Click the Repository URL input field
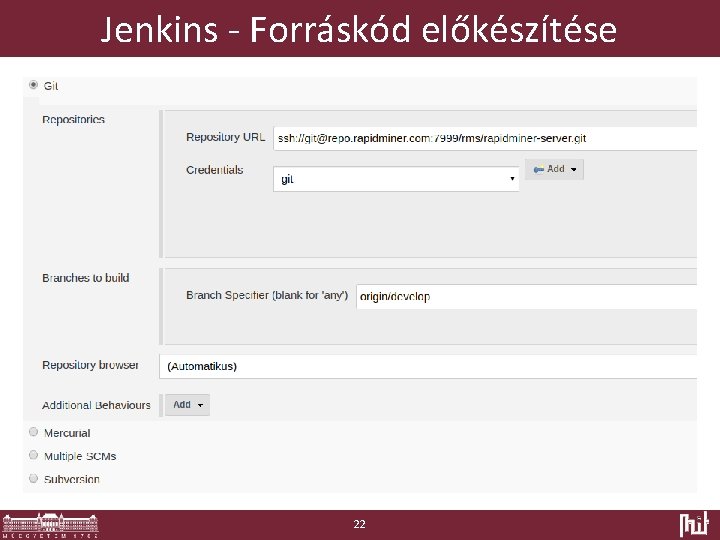The width and height of the screenshot is (720, 540). point(485,138)
